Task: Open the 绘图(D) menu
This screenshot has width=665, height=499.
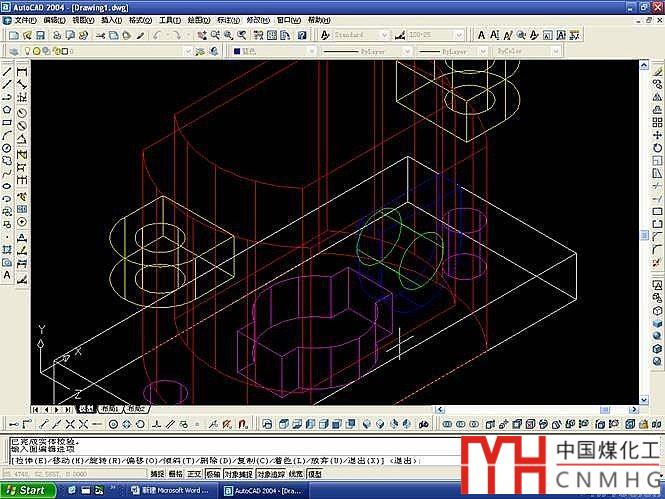Action: tap(199, 20)
